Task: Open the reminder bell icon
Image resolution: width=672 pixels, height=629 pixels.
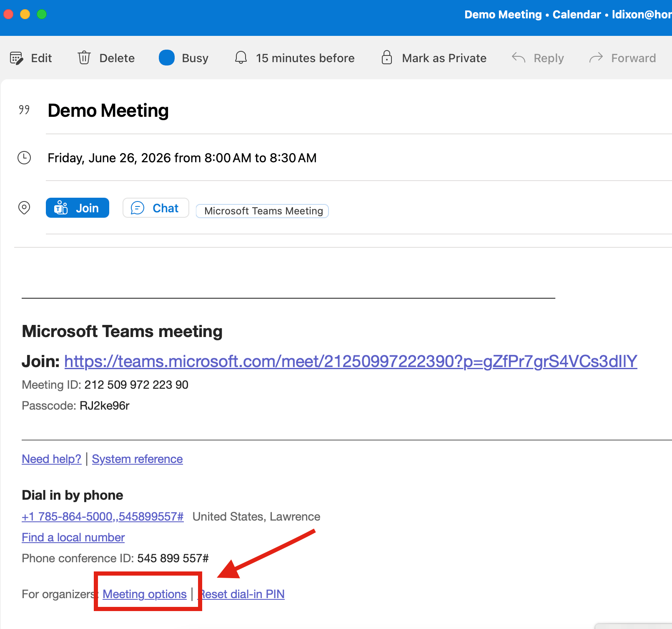Action: (241, 58)
